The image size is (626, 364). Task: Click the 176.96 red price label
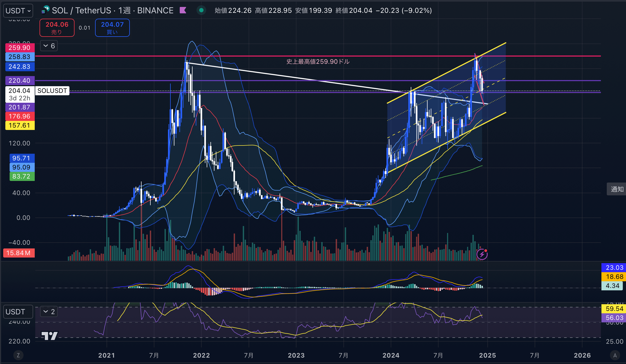tap(20, 116)
